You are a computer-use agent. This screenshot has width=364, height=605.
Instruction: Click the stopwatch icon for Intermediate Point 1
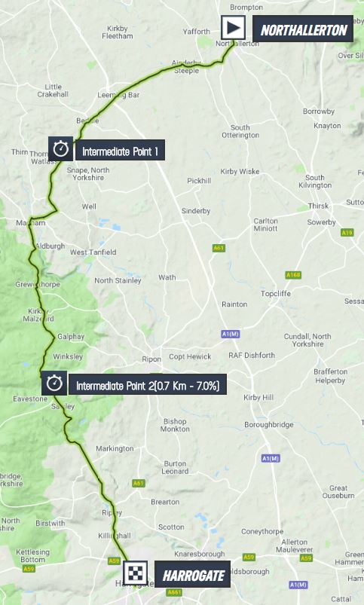click(x=60, y=149)
